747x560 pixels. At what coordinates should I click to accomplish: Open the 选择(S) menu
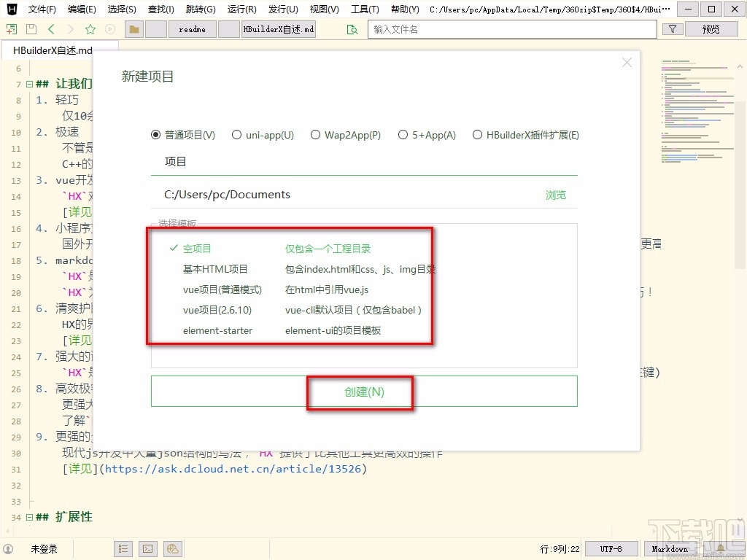pyautogui.click(x=122, y=9)
